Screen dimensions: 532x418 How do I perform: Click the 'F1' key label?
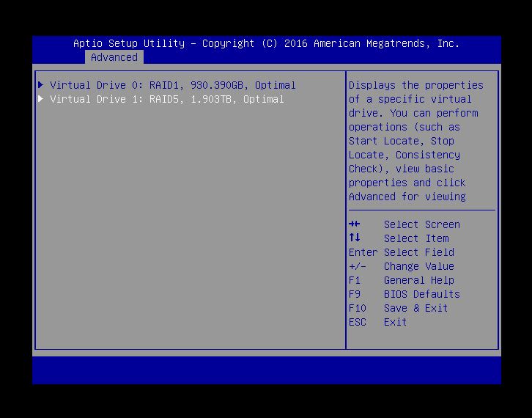(x=355, y=280)
